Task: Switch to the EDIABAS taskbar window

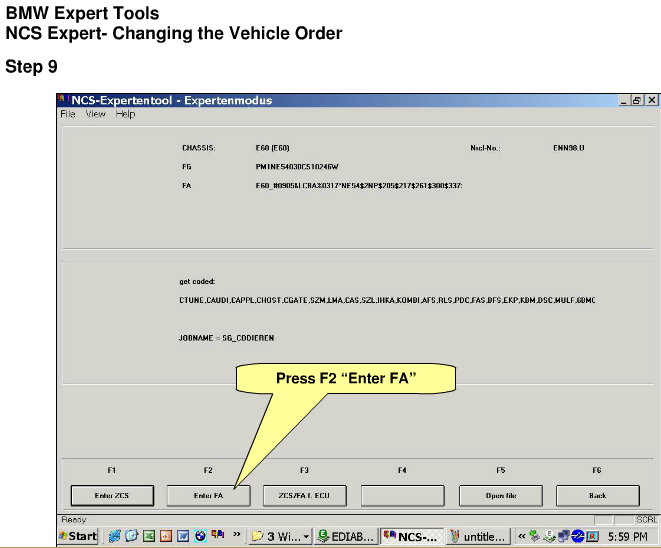Action: pos(346,537)
